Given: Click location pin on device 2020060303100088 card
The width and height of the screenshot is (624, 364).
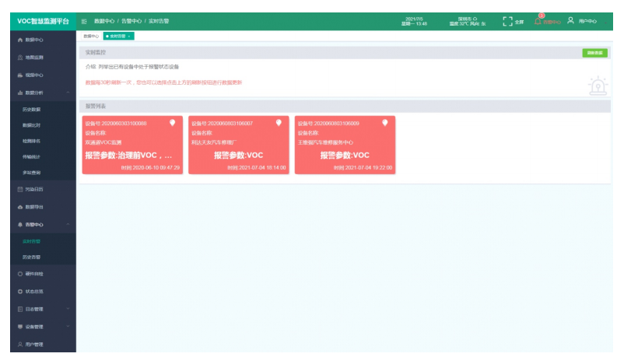Looking at the screenshot, I should 172,123.
